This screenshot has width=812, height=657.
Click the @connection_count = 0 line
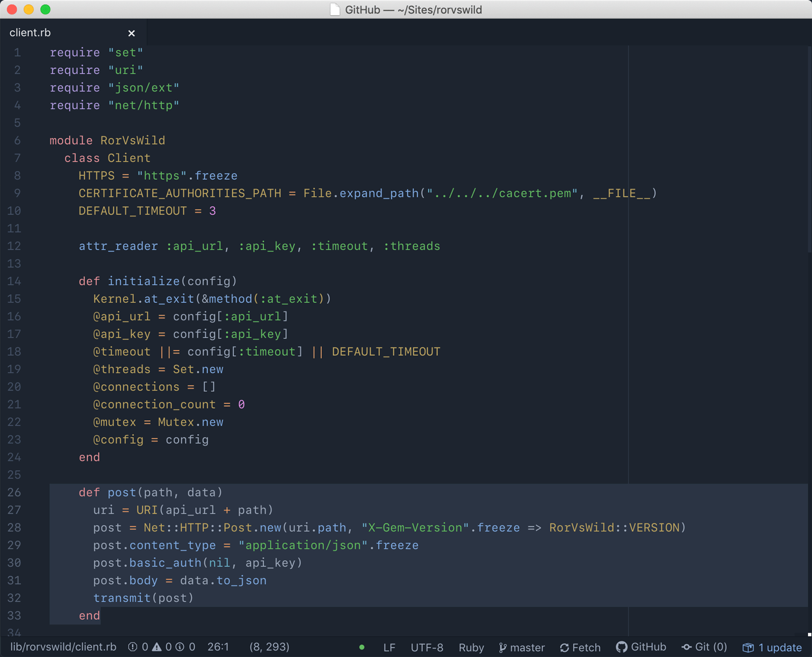pyautogui.click(x=169, y=405)
